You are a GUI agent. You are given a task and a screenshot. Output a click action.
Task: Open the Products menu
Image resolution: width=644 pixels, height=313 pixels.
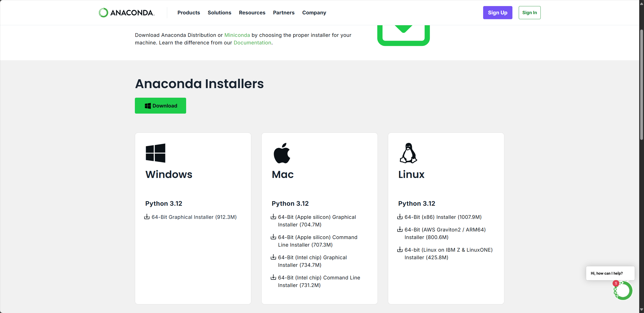point(189,13)
